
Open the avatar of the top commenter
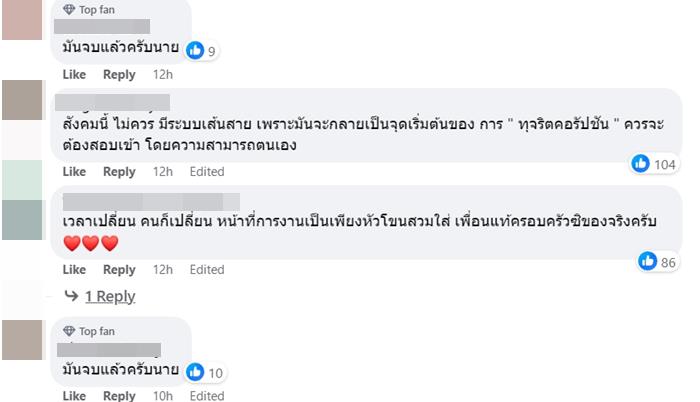click(22, 19)
